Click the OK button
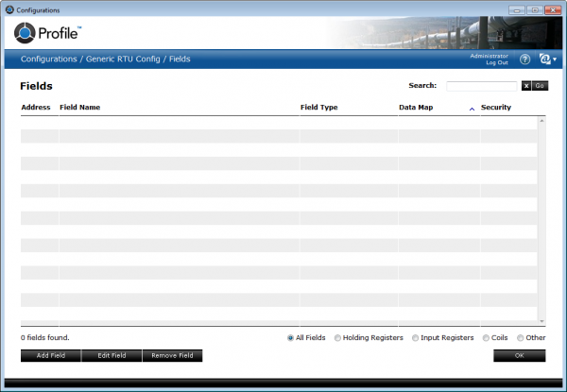This screenshot has height=392, width=567. [x=519, y=355]
